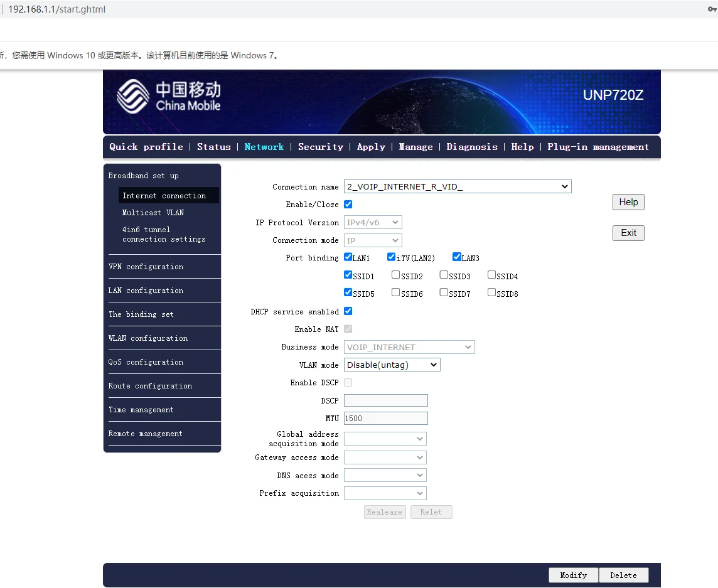Uncheck the SSID1 checkbox

tap(348, 275)
